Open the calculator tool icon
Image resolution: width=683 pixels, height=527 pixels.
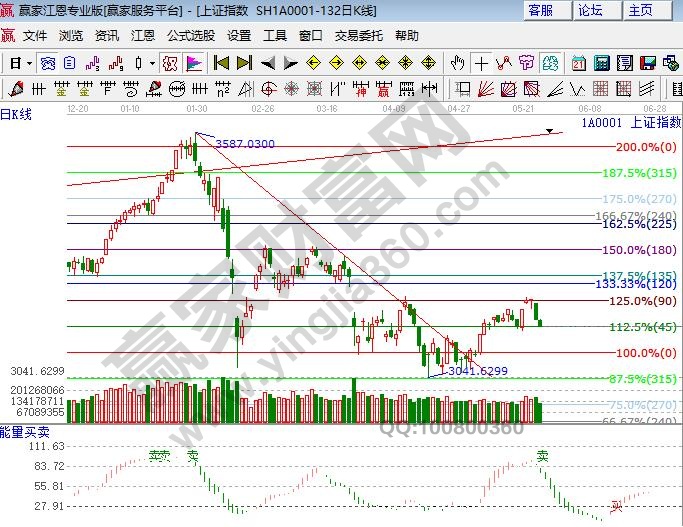click(x=601, y=63)
